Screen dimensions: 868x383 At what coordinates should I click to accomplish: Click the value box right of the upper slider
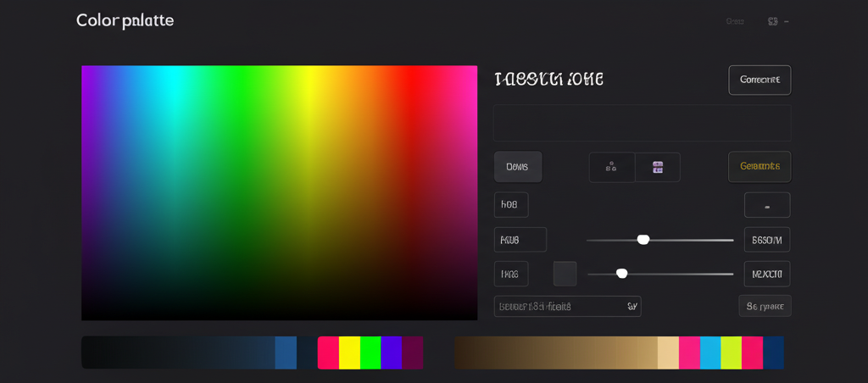766,240
